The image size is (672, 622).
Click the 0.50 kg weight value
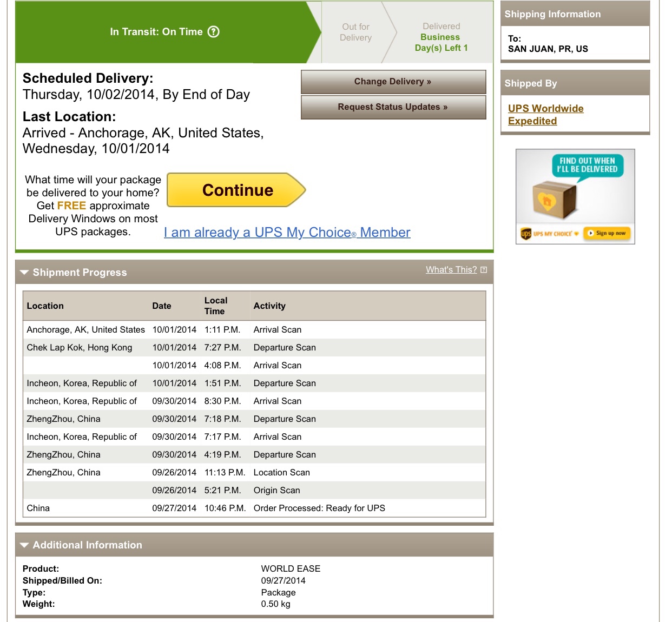pos(275,604)
